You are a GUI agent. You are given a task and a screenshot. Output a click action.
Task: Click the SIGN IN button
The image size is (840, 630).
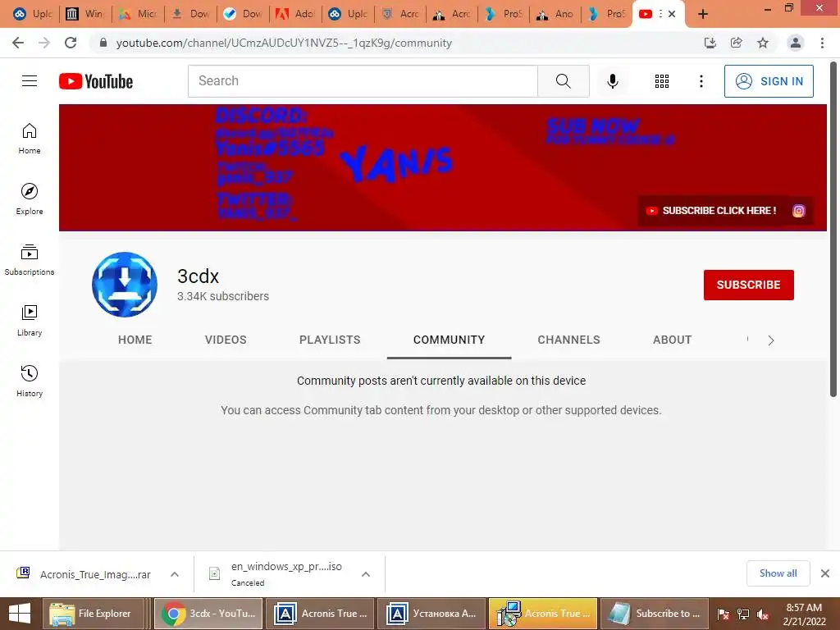coord(769,81)
